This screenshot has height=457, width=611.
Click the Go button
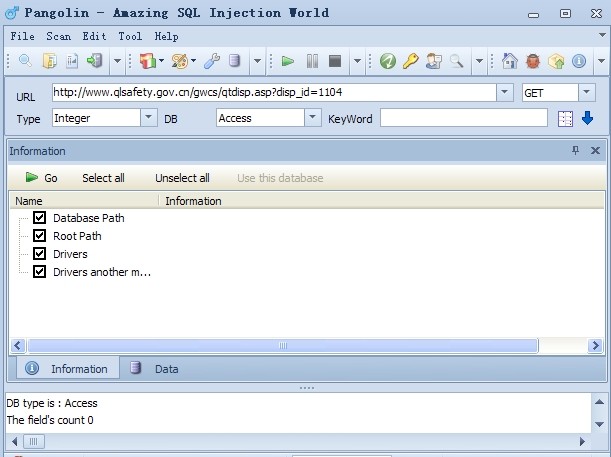(x=42, y=178)
